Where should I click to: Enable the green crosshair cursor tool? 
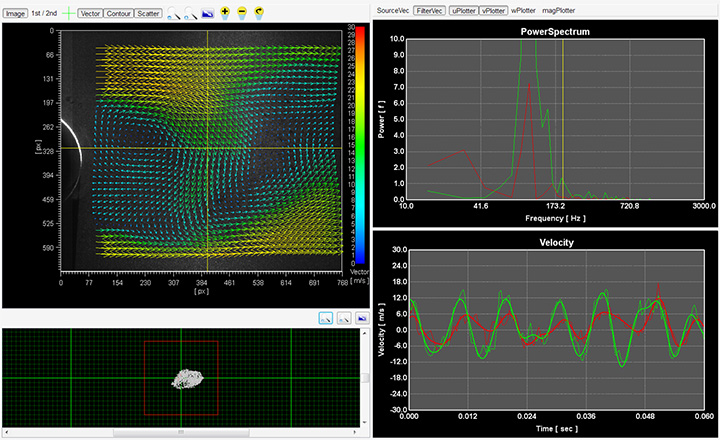click(x=68, y=13)
